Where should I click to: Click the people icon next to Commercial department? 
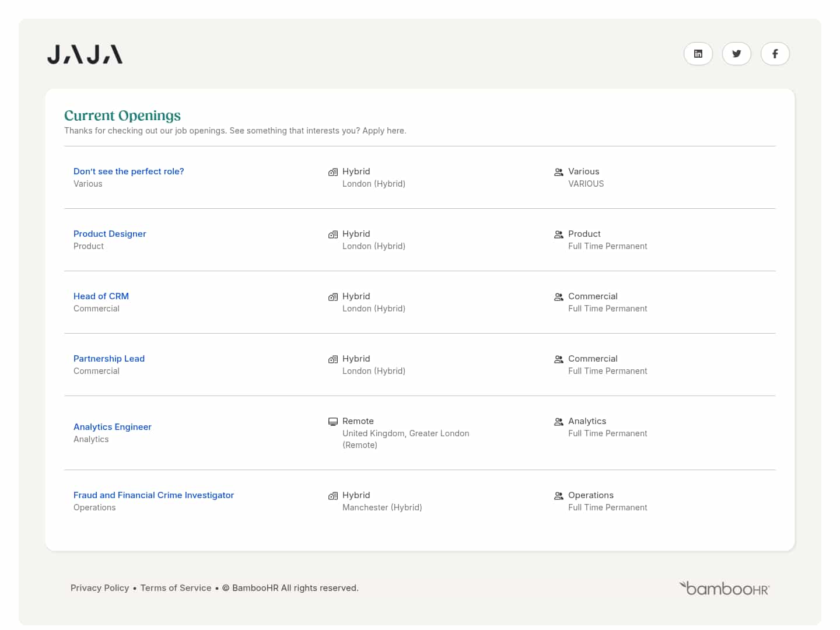[x=558, y=297]
